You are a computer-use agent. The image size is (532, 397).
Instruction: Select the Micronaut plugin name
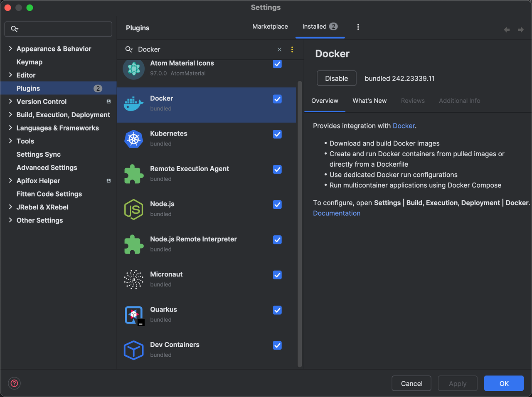166,274
